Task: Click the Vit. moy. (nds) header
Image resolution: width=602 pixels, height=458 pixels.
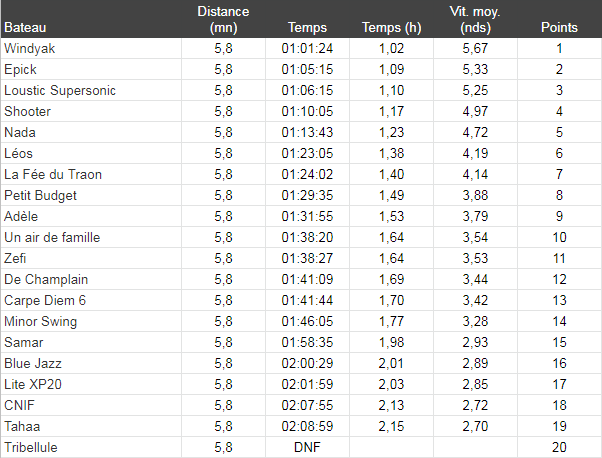Action: coord(475,19)
